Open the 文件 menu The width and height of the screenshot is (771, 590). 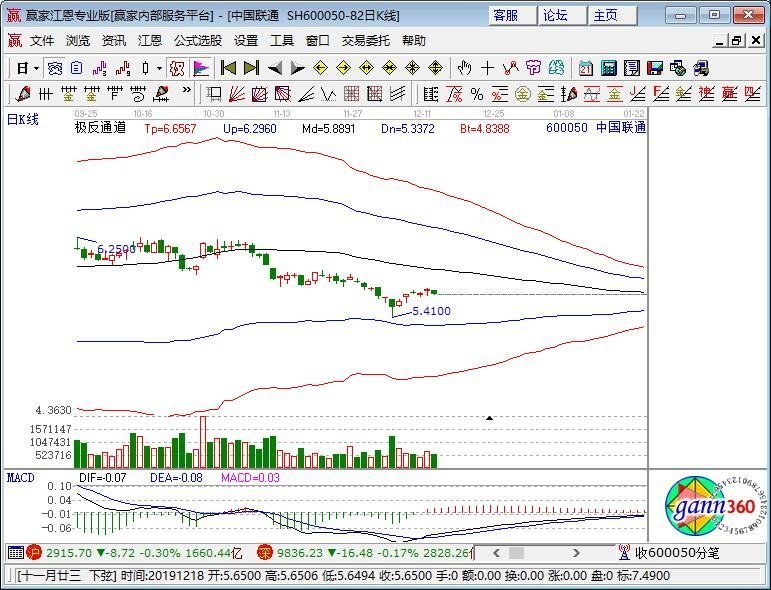42,40
